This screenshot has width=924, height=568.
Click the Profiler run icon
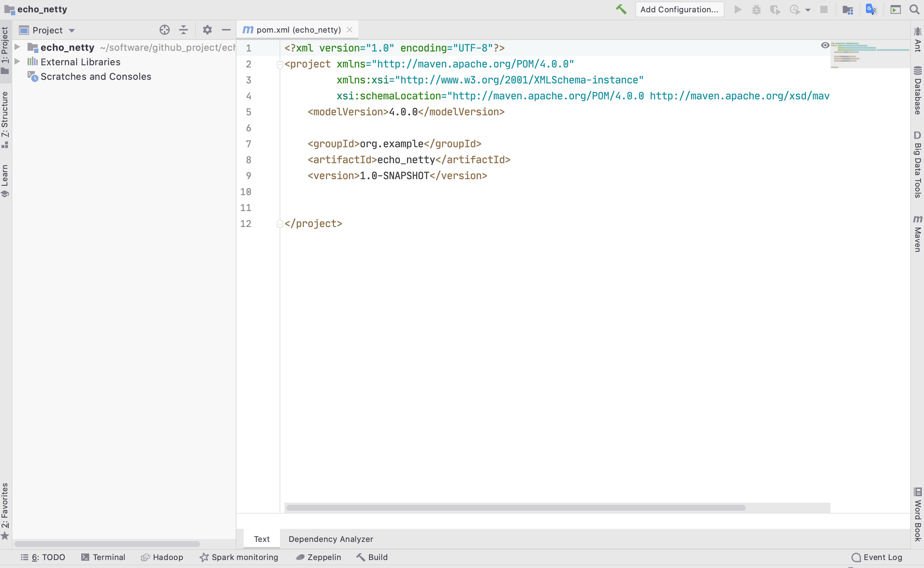(x=795, y=9)
